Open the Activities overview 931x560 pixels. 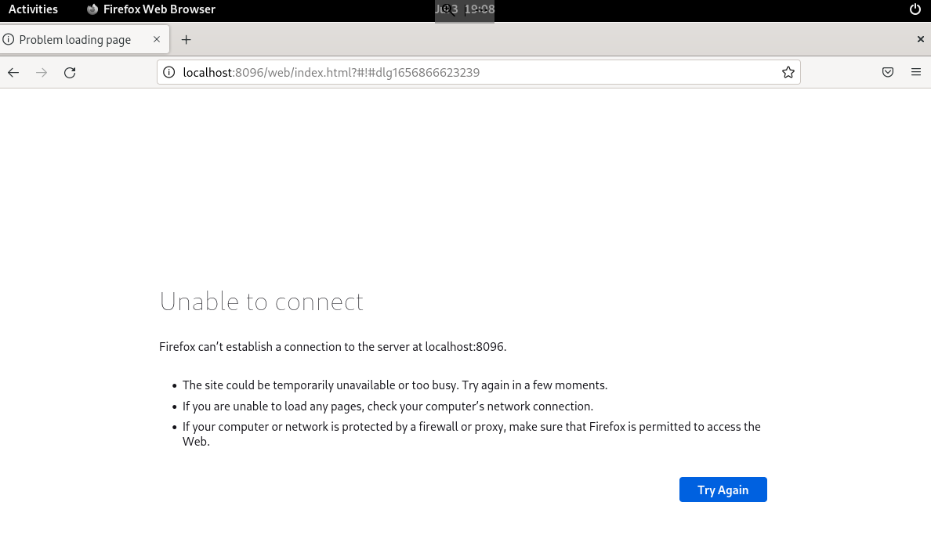pos(33,9)
